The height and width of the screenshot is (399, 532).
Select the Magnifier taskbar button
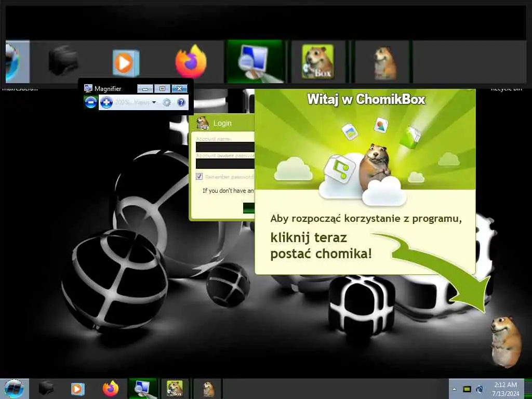pyautogui.click(x=143, y=389)
